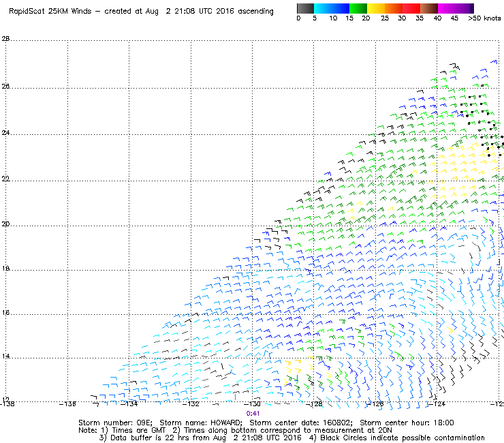Image resolution: width=504 pixels, height=443 pixels.
Task: Click the purple '0:41' swath time label
Action: [x=253, y=414]
